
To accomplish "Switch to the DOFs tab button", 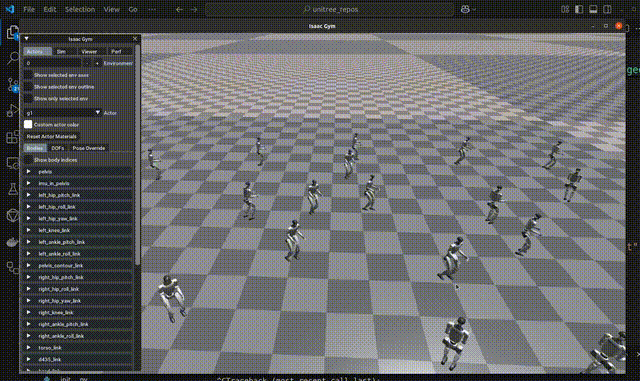I will pyautogui.click(x=58, y=148).
